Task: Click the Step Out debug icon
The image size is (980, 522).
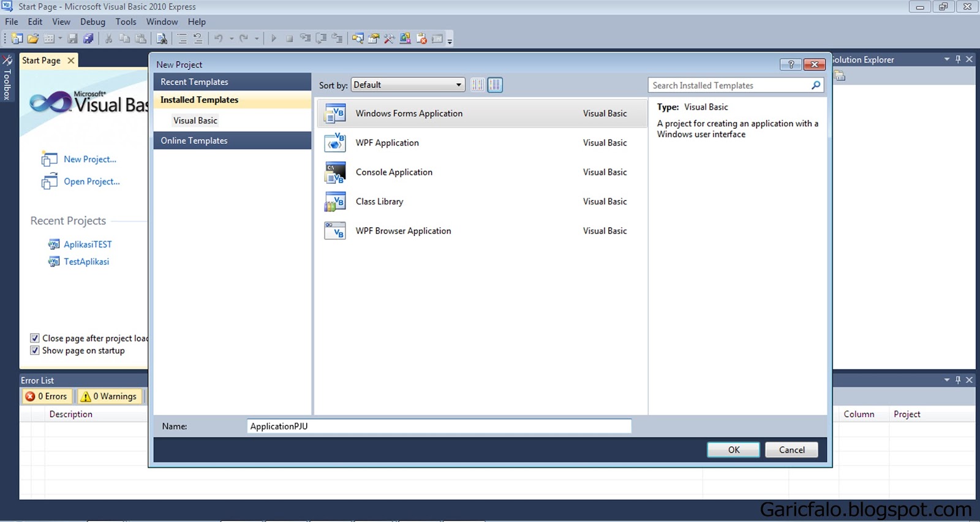Action: tap(337, 39)
